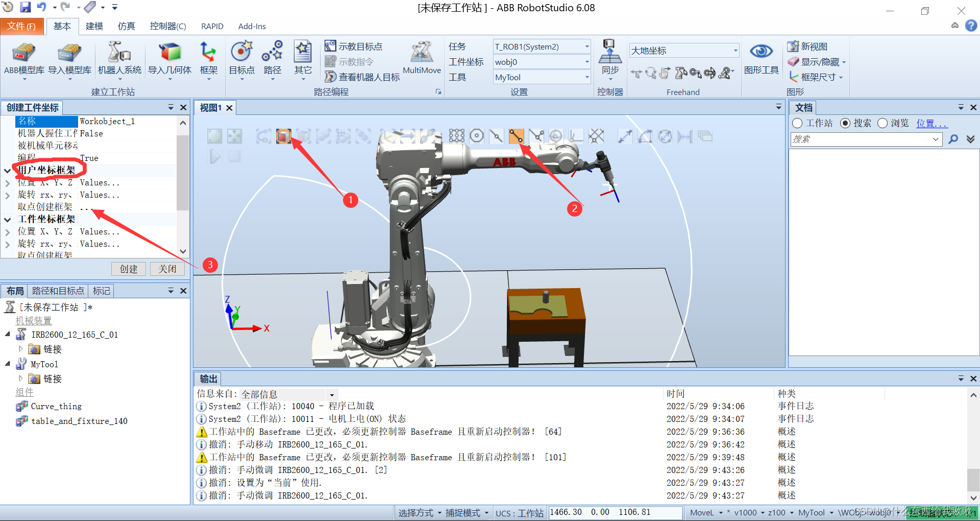This screenshot has height=521, width=980.
Task: Click the 创建 button
Action: [x=129, y=269]
